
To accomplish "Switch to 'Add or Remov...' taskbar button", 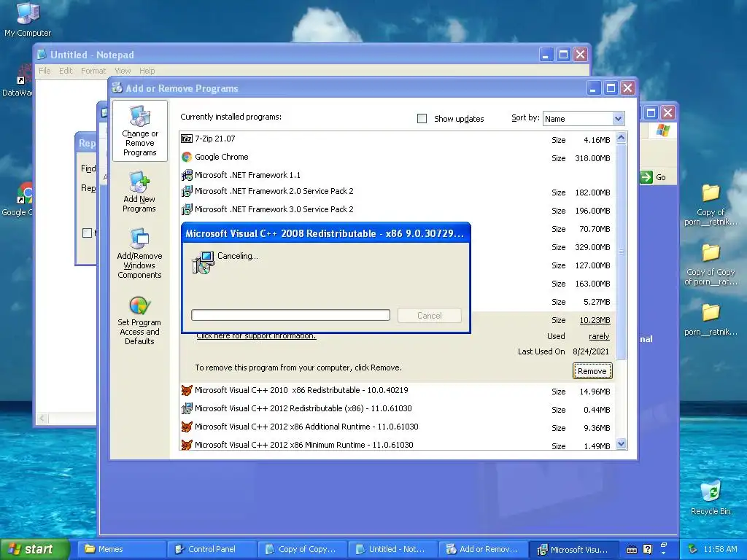I will (483, 549).
